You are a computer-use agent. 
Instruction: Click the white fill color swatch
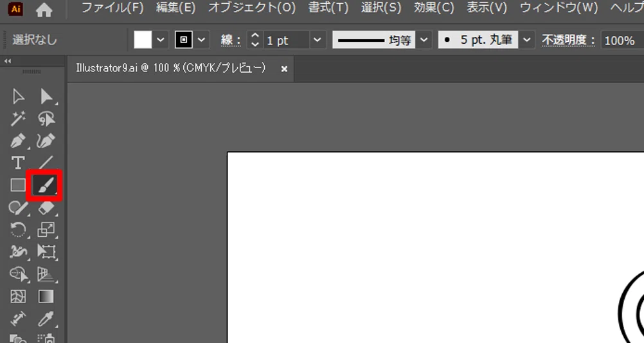click(143, 40)
